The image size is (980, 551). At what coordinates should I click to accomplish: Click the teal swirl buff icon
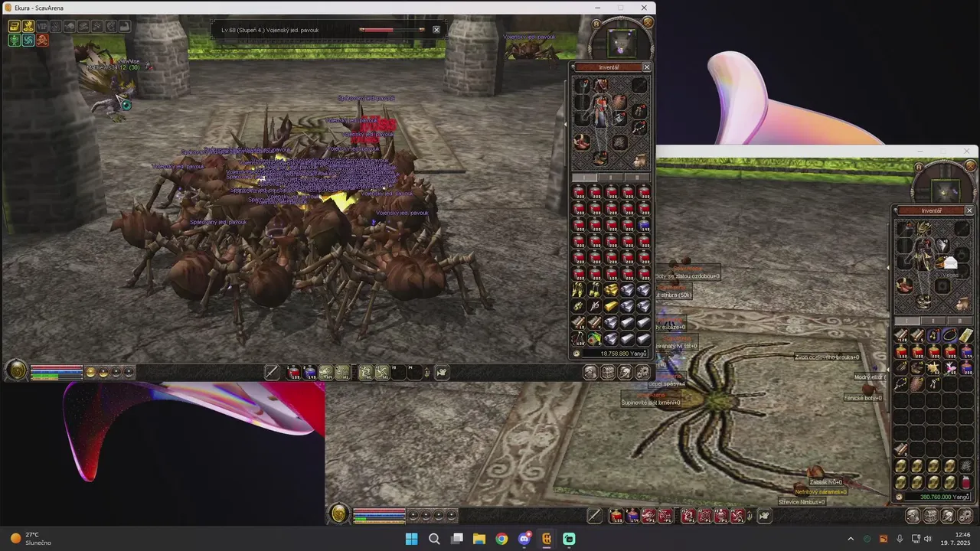pos(28,40)
